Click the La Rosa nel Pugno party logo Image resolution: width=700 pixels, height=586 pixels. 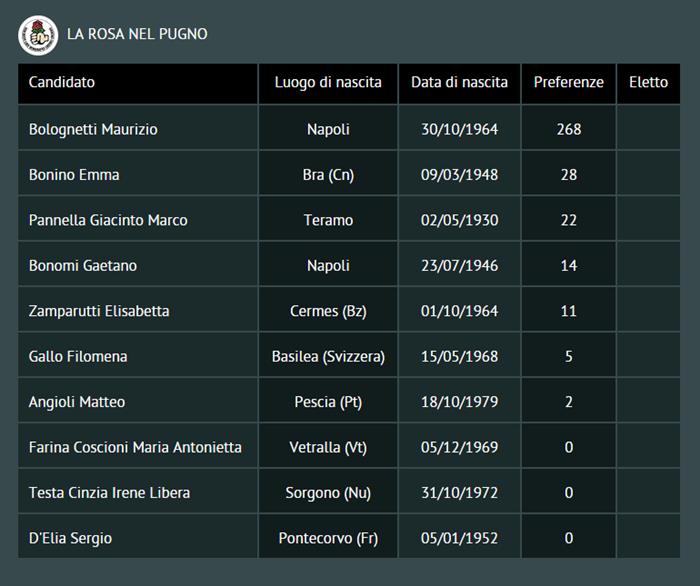point(38,35)
